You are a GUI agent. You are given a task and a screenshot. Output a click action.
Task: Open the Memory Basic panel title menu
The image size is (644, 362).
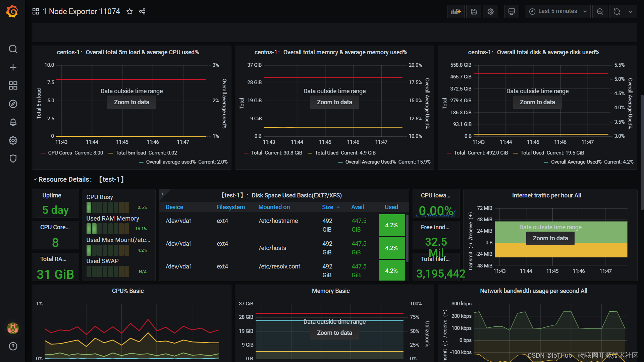coord(331,291)
